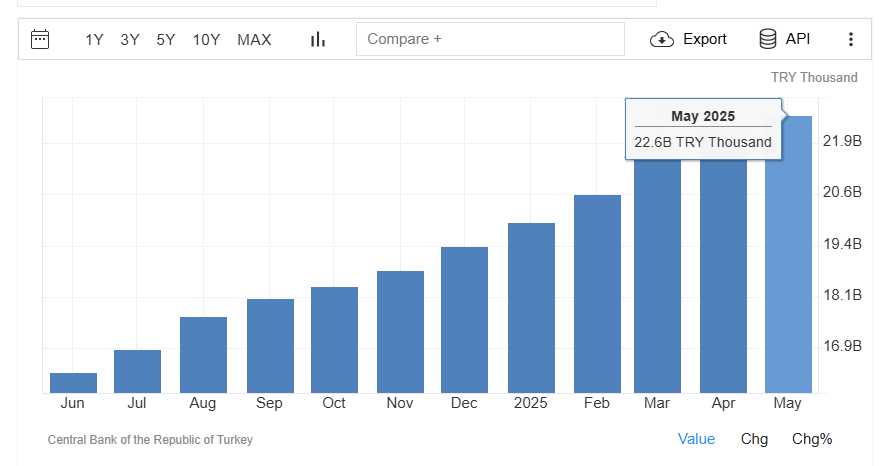Select the Value display mode
This screenshot has width=879, height=466.
[696, 439]
